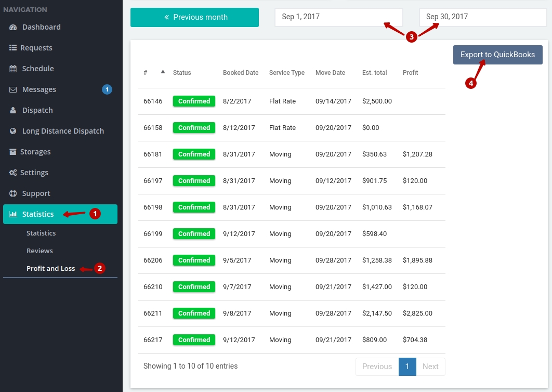Click request number 66210
Viewport: 552px width, 392px height.
pos(153,286)
